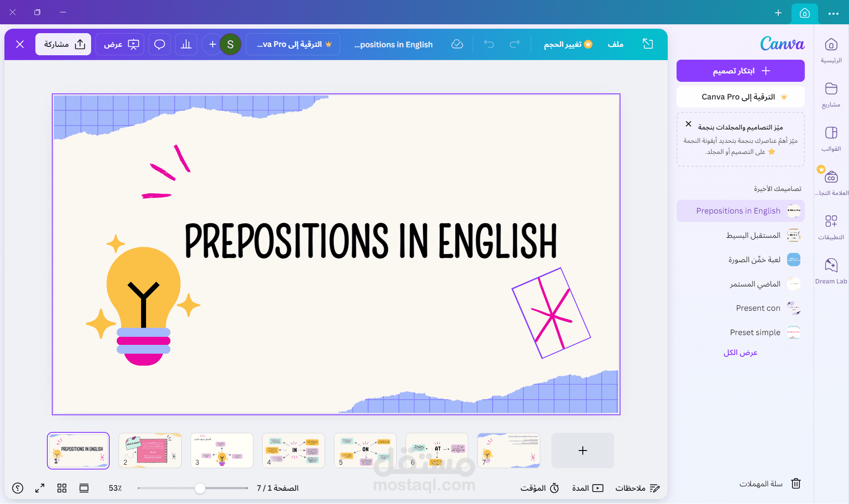Undo the last action
The image size is (849, 504).
(x=489, y=44)
